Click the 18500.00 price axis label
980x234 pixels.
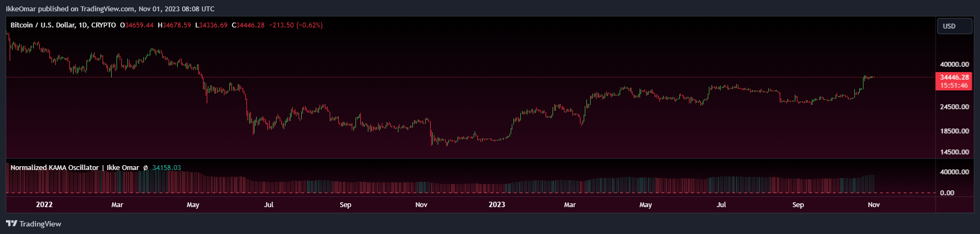click(954, 131)
